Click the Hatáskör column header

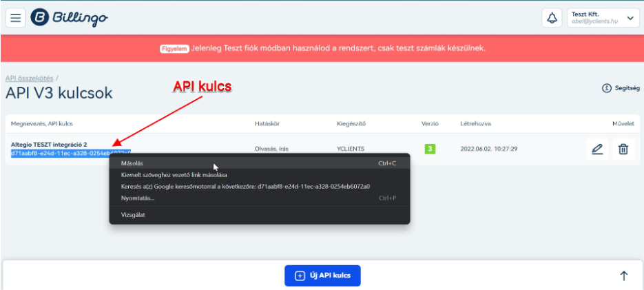click(267, 123)
